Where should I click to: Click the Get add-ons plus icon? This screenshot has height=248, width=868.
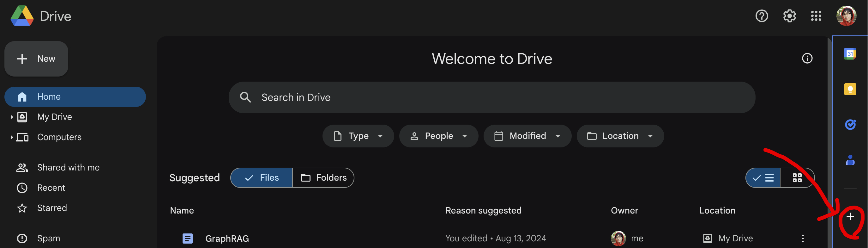[850, 216]
